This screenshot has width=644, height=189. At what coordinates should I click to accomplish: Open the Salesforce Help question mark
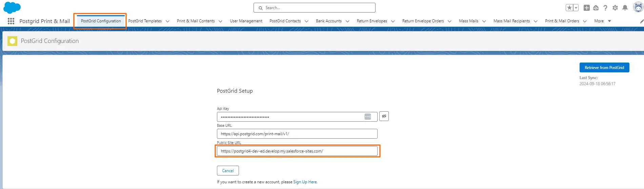[x=605, y=8]
